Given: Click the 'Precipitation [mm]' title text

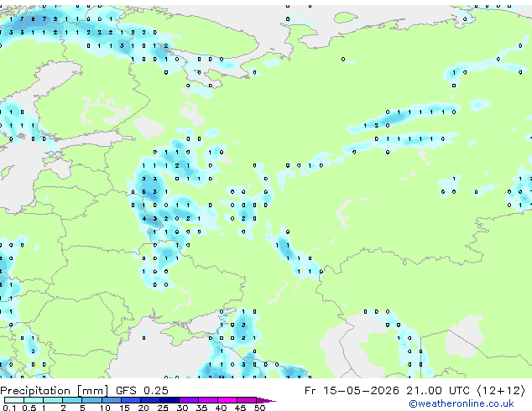Looking at the screenshot, I should 55,391.
